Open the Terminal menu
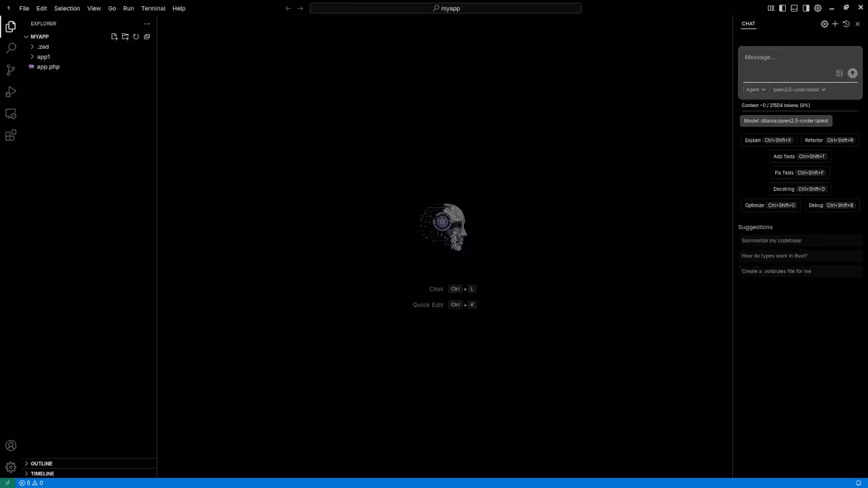This screenshot has width=868, height=488. [x=153, y=8]
